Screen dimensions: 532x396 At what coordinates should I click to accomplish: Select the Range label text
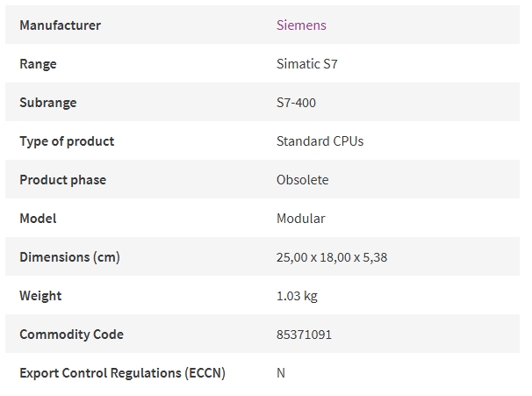coord(38,64)
